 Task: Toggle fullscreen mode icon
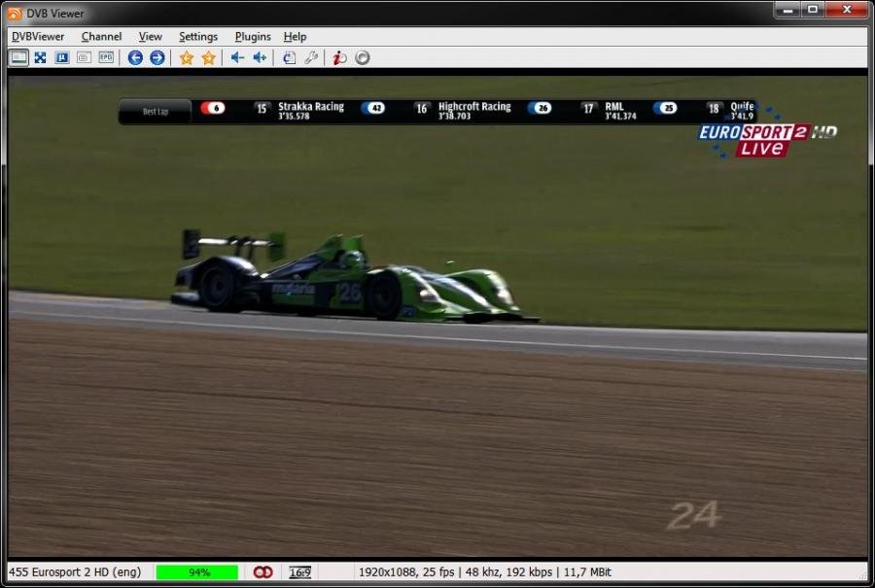[x=39, y=57]
